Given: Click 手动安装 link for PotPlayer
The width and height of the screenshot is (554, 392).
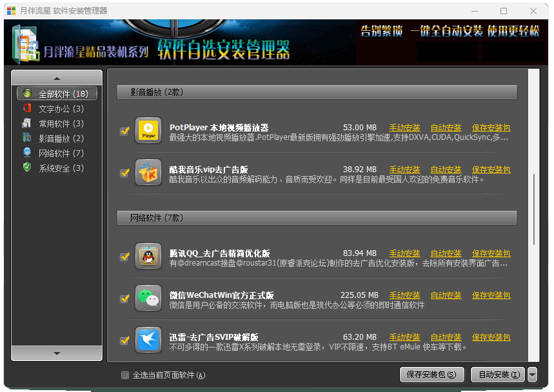Looking at the screenshot, I should [x=404, y=128].
